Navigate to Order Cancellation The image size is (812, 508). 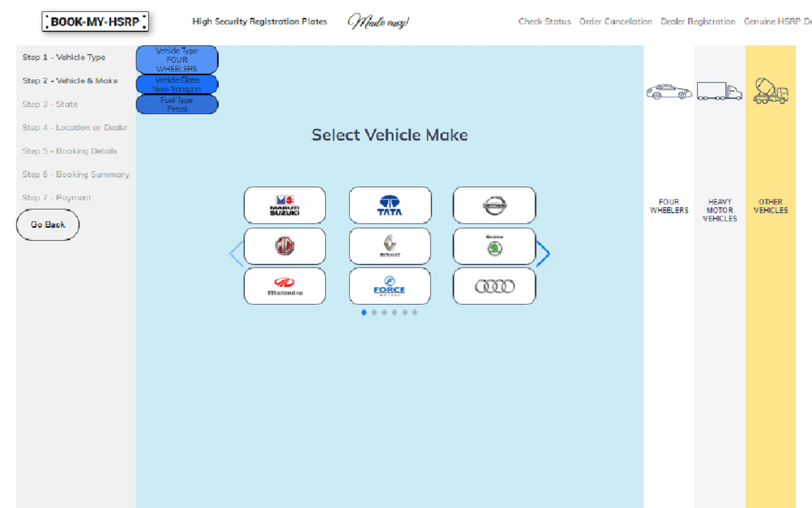click(615, 22)
